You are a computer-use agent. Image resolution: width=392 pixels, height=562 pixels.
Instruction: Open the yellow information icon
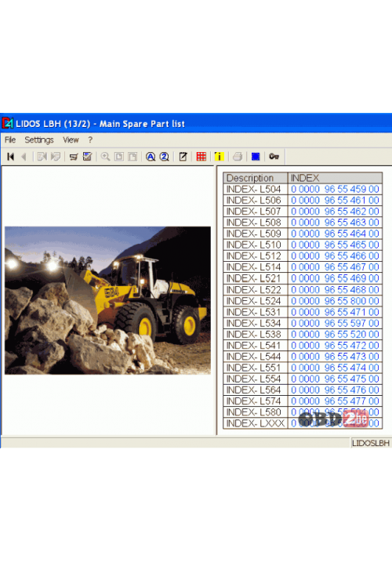coord(220,157)
